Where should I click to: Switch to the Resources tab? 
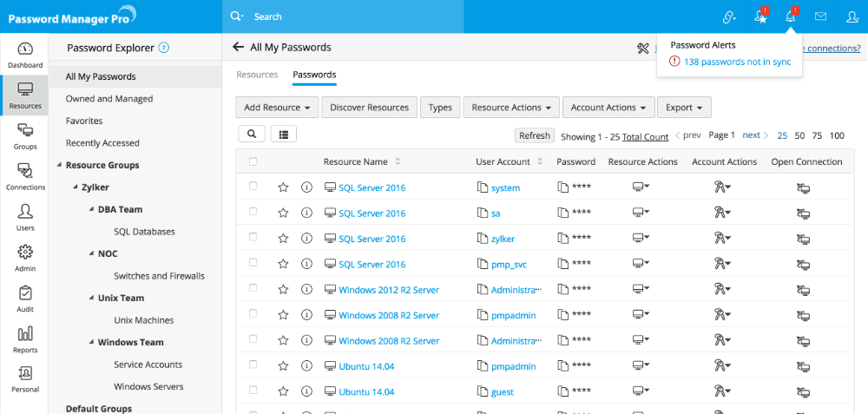[257, 75]
